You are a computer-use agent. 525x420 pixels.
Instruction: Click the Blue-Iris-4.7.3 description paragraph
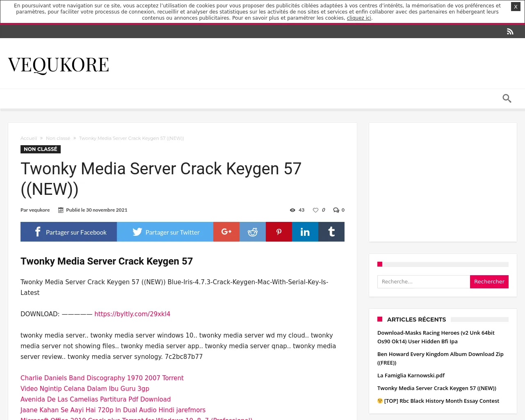coord(174,287)
